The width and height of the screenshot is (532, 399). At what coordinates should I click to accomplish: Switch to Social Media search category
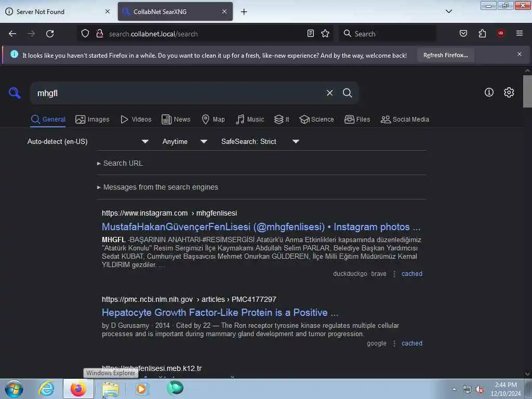click(x=405, y=119)
